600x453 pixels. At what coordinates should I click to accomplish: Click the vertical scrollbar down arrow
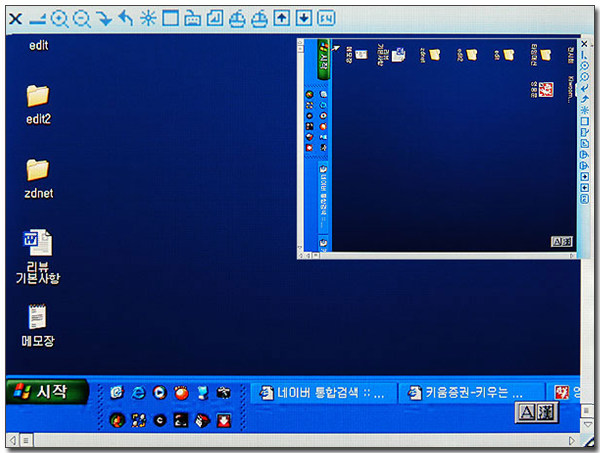(x=587, y=425)
